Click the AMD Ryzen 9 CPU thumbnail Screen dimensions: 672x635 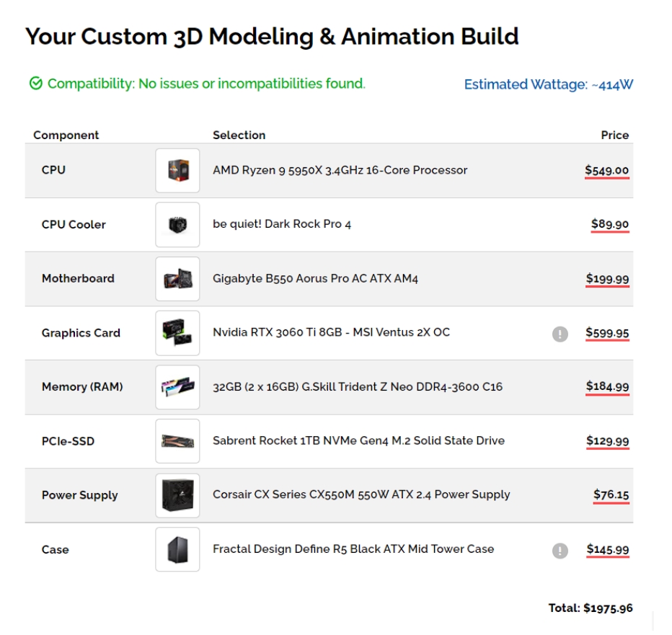(x=177, y=171)
